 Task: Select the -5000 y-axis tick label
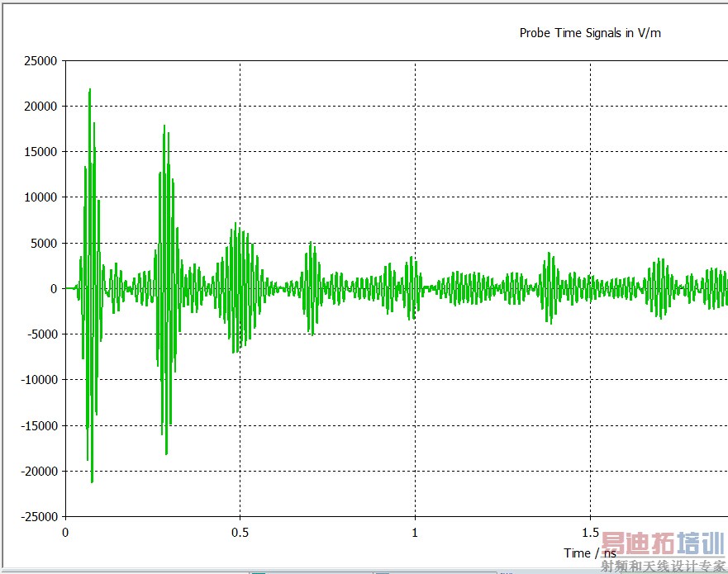click(42, 334)
